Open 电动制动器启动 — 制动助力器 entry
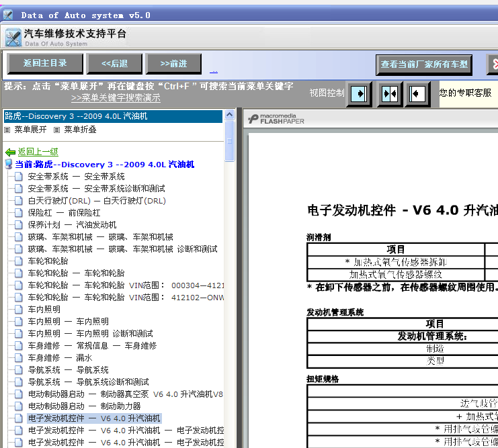The width and height of the screenshot is (498, 448). click(85, 406)
